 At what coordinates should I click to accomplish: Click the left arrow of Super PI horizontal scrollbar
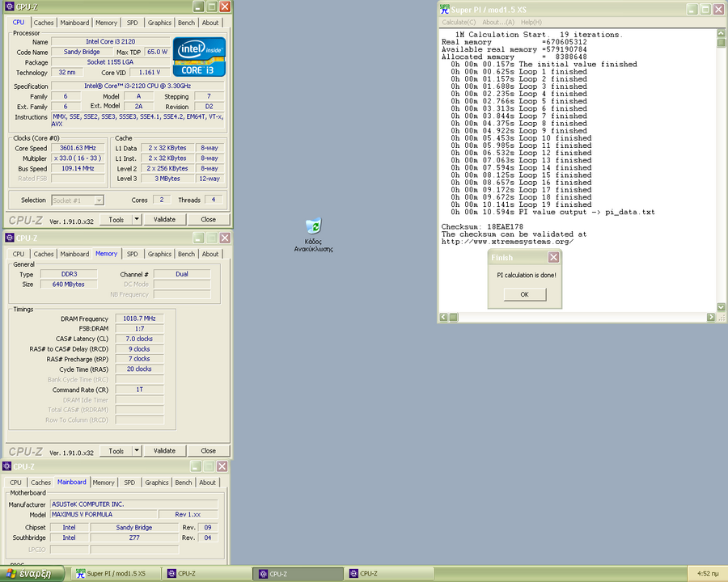(444, 317)
